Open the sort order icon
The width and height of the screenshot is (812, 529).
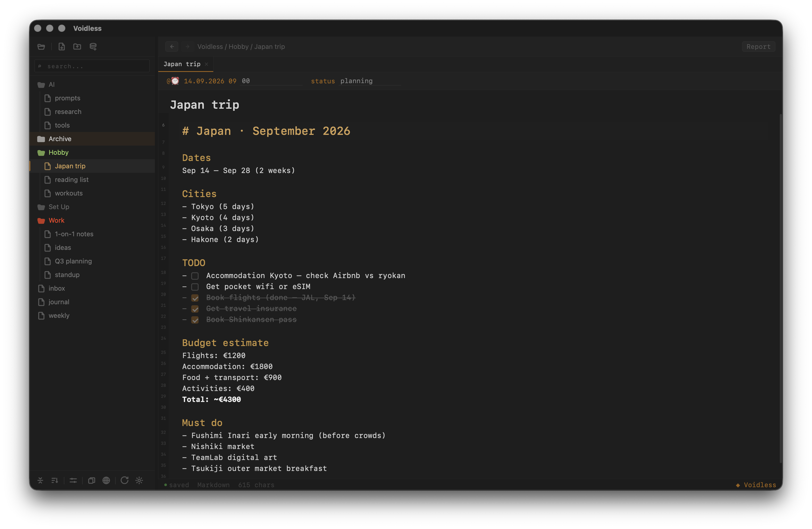[55, 480]
